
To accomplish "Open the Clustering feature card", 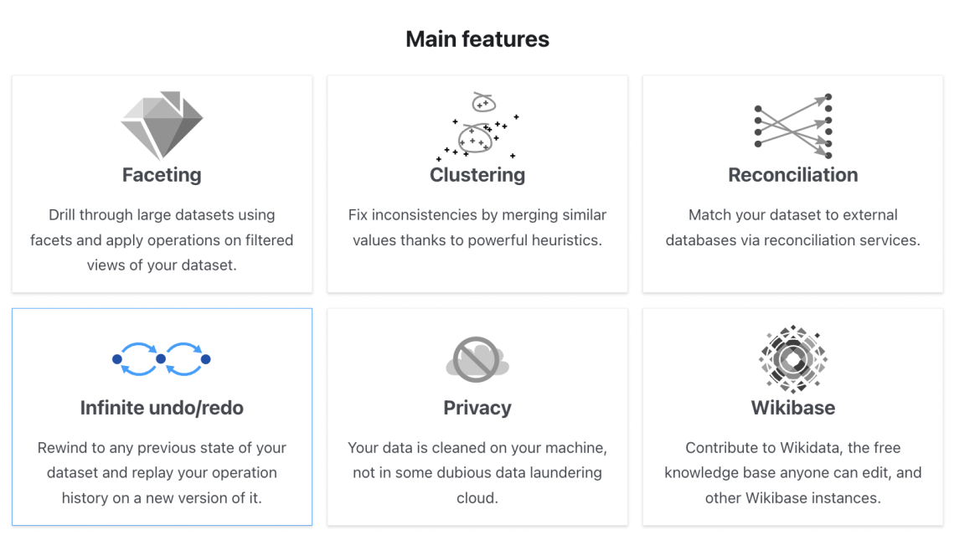I will pos(477,183).
